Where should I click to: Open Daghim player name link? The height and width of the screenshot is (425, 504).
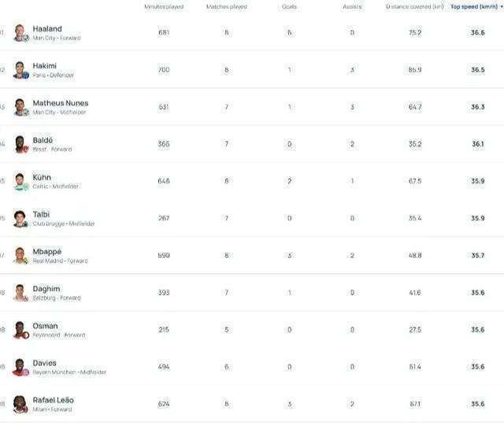tap(46, 289)
